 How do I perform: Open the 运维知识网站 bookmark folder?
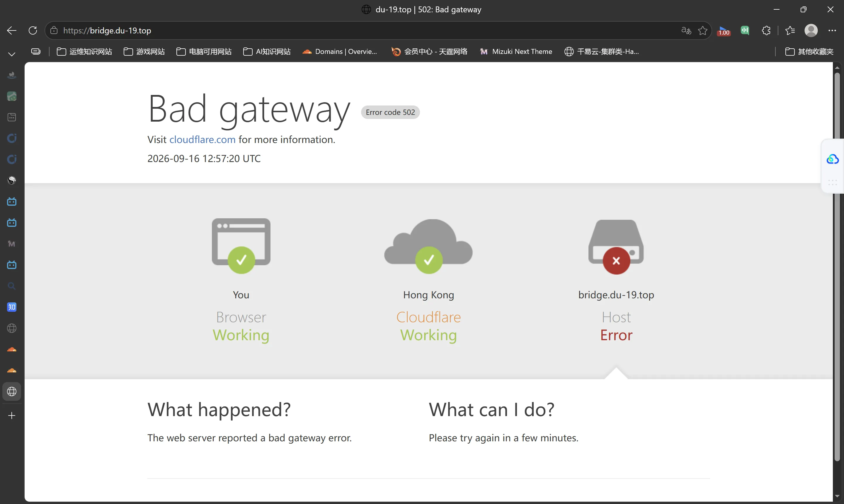click(84, 52)
